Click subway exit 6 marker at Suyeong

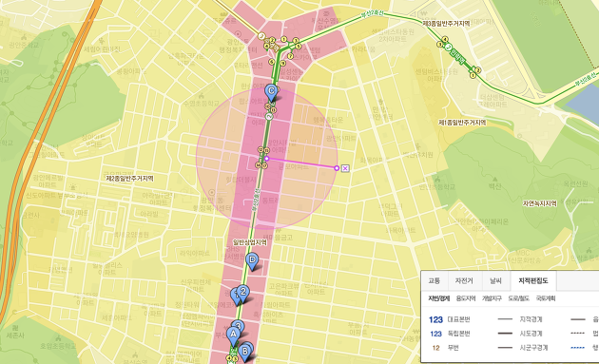pyautogui.click(x=272, y=62)
